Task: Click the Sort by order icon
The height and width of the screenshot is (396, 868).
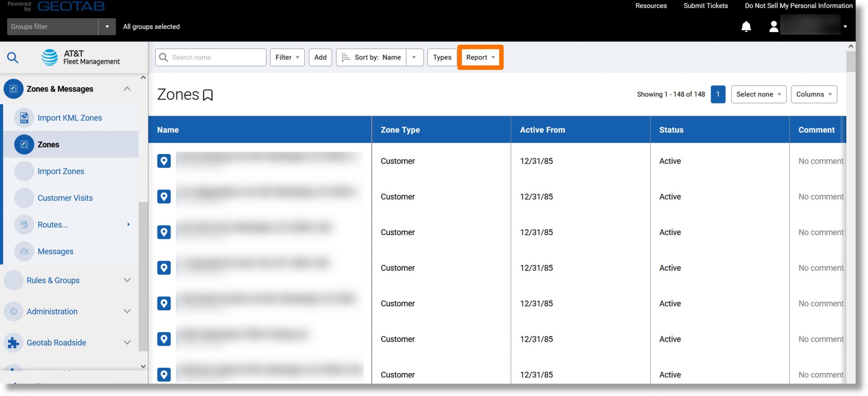Action: (346, 57)
